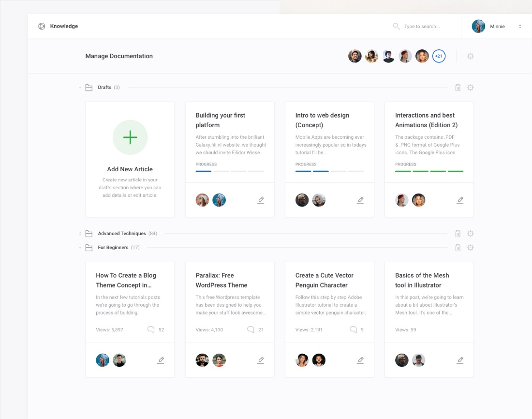This screenshot has height=419, width=532.
Task: Click the Knowledge globe logo icon
Action: (x=41, y=26)
